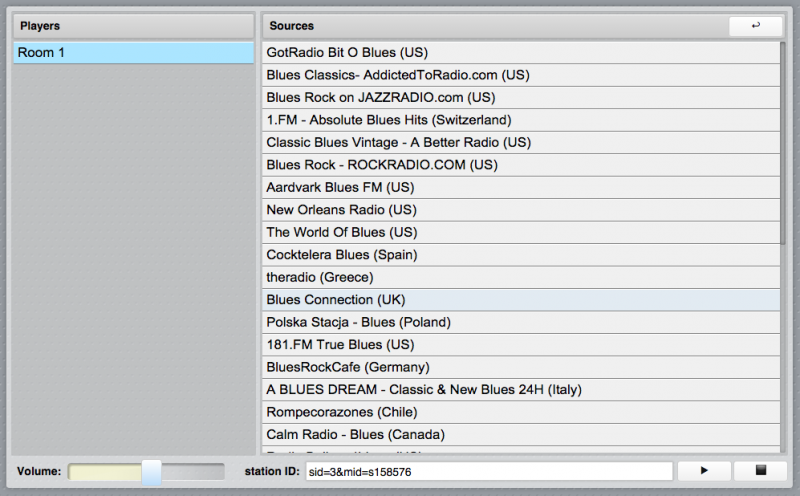Screen dimensions: 800x496
Task: Choose Classic Blues Vintage - A Better Radio
Action: 521,142
